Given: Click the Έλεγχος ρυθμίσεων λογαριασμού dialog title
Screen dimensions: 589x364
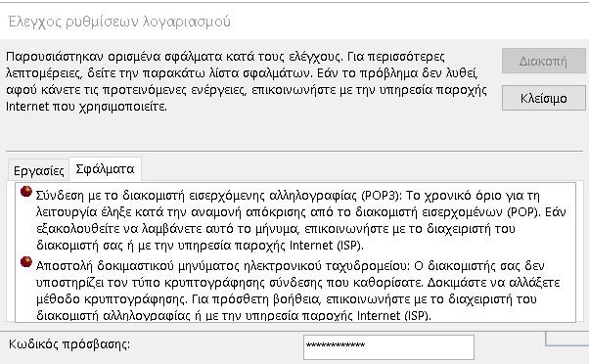Looking at the screenshot, I should point(119,22).
